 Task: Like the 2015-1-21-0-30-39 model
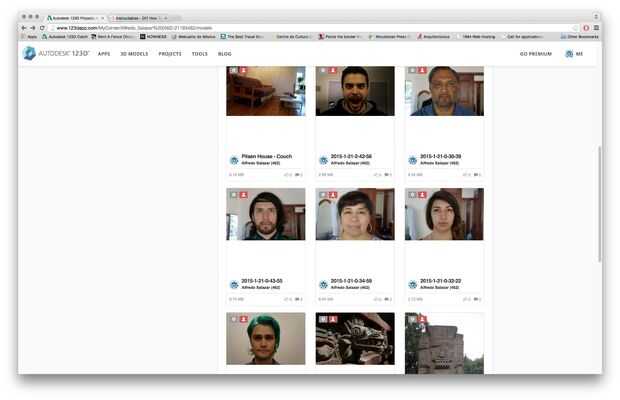(x=466, y=174)
